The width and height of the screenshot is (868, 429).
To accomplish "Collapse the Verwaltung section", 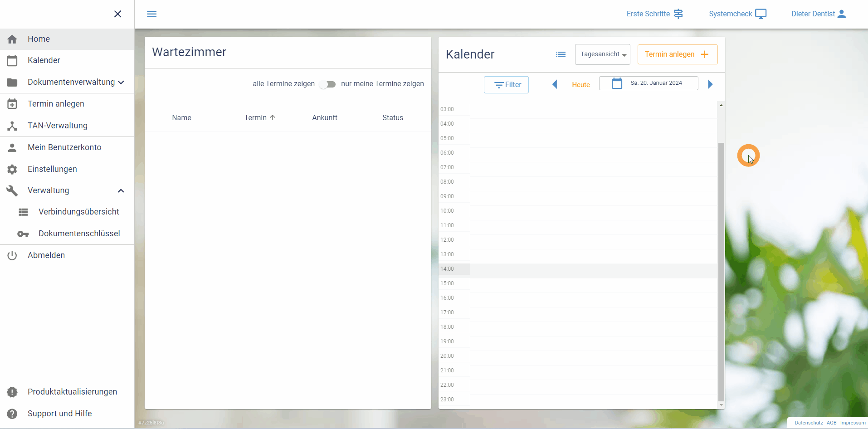I will tap(121, 191).
